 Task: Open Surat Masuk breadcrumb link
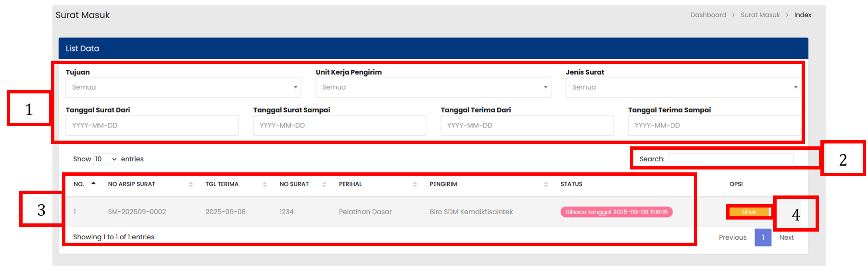[x=760, y=15]
